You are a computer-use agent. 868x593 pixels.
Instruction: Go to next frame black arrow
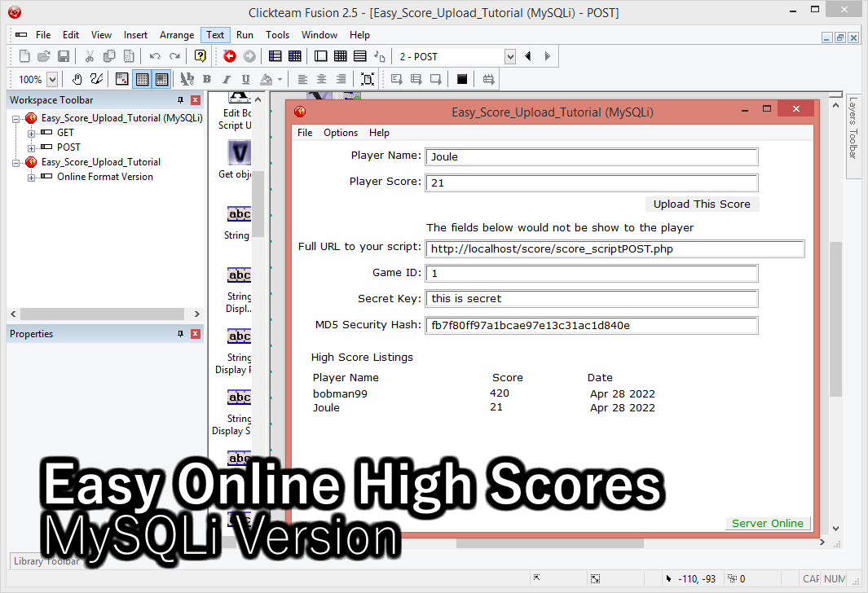click(x=548, y=56)
